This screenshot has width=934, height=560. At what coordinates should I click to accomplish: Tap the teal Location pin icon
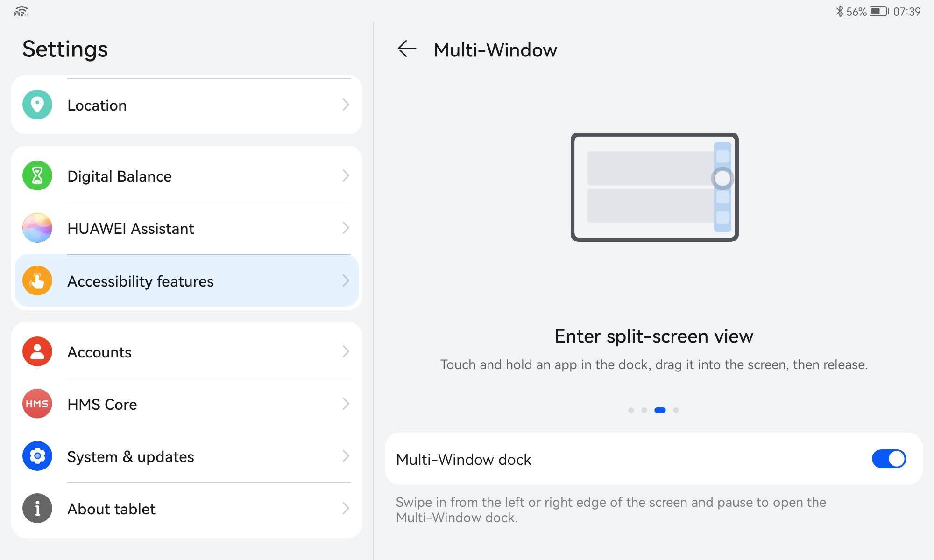pyautogui.click(x=37, y=105)
